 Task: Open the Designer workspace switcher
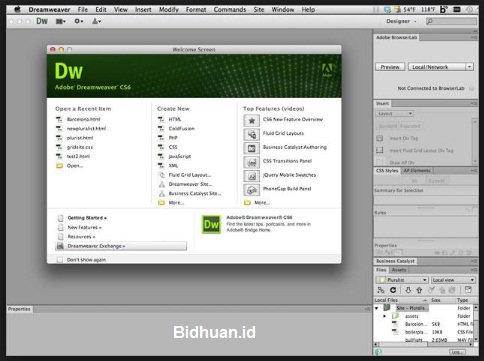point(401,21)
